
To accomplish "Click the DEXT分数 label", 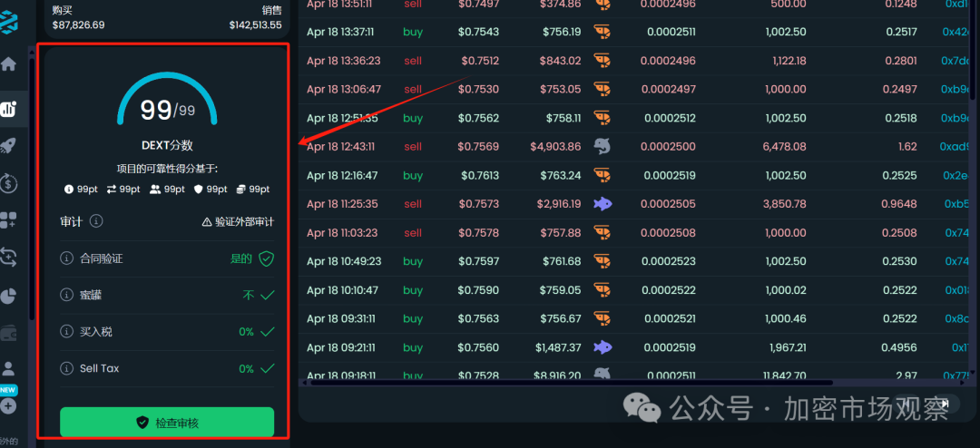I will [167, 145].
